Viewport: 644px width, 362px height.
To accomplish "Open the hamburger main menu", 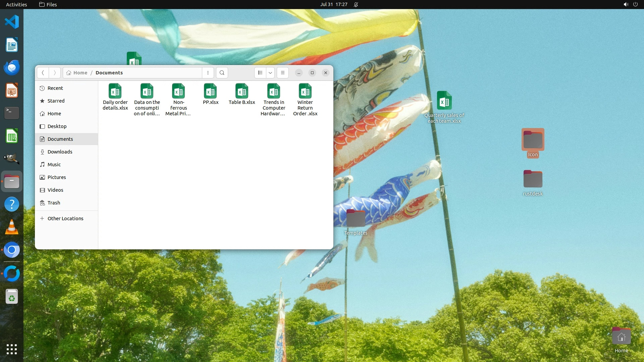I will coord(283,73).
